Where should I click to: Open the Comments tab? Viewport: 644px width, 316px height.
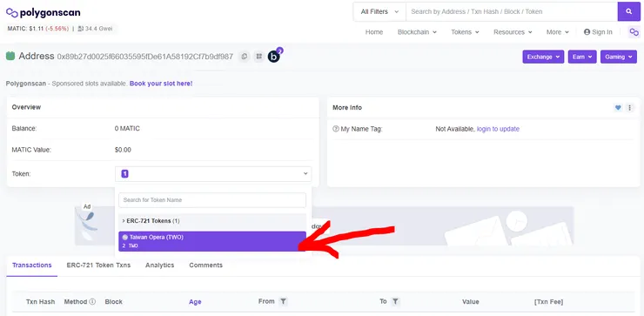[205, 266]
